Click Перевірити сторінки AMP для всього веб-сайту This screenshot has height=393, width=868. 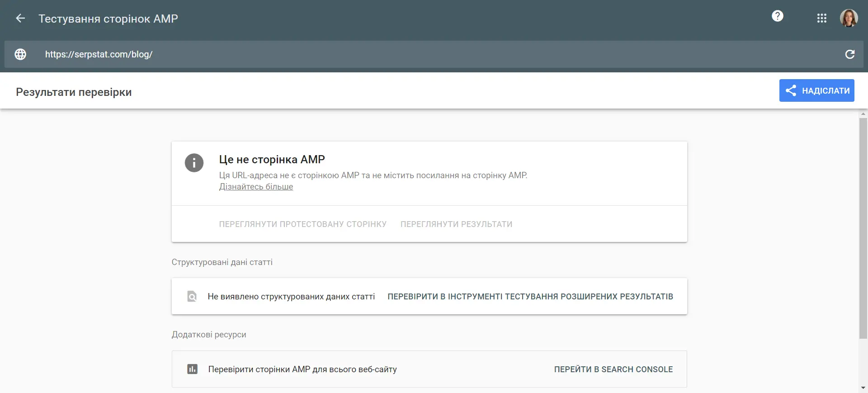point(302,369)
